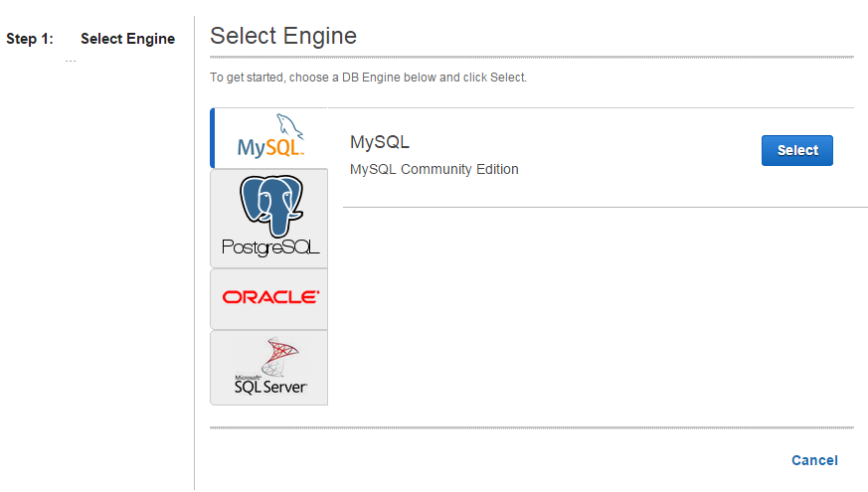
Task: Click the 'To get started' instruction text
Action: (368, 78)
